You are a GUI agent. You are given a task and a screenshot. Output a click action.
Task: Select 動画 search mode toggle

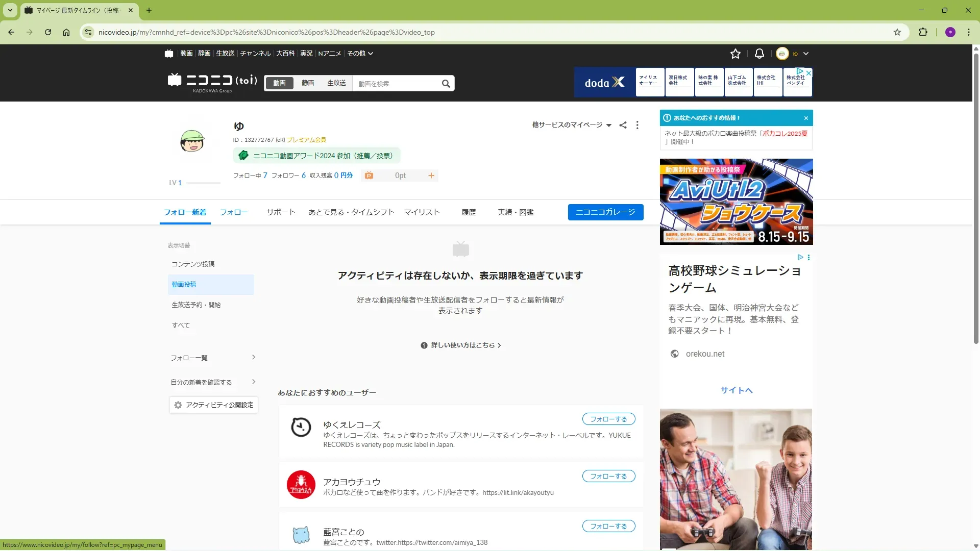pyautogui.click(x=279, y=83)
